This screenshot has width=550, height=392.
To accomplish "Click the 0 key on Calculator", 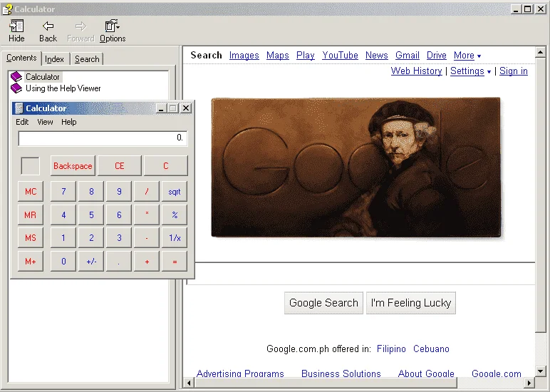I will click(x=63, y=262).
